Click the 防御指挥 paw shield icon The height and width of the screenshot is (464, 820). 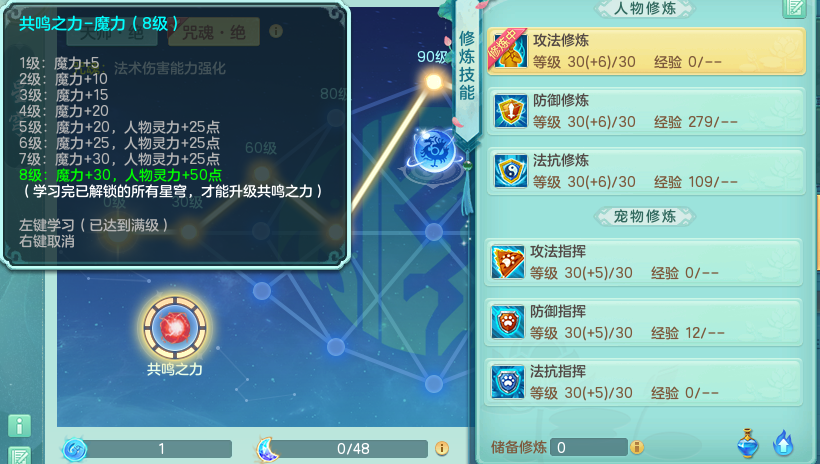(x=507, y=322)
